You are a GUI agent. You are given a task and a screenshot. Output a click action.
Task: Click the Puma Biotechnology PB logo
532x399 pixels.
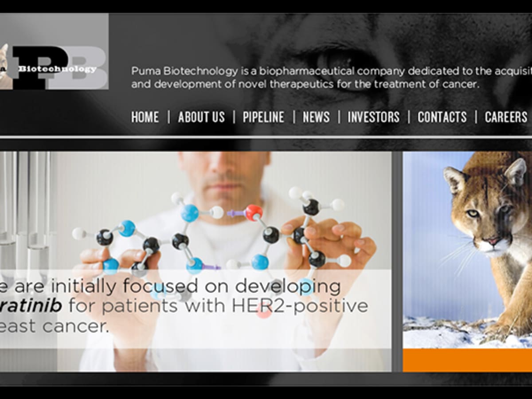[x=54, y=51]
